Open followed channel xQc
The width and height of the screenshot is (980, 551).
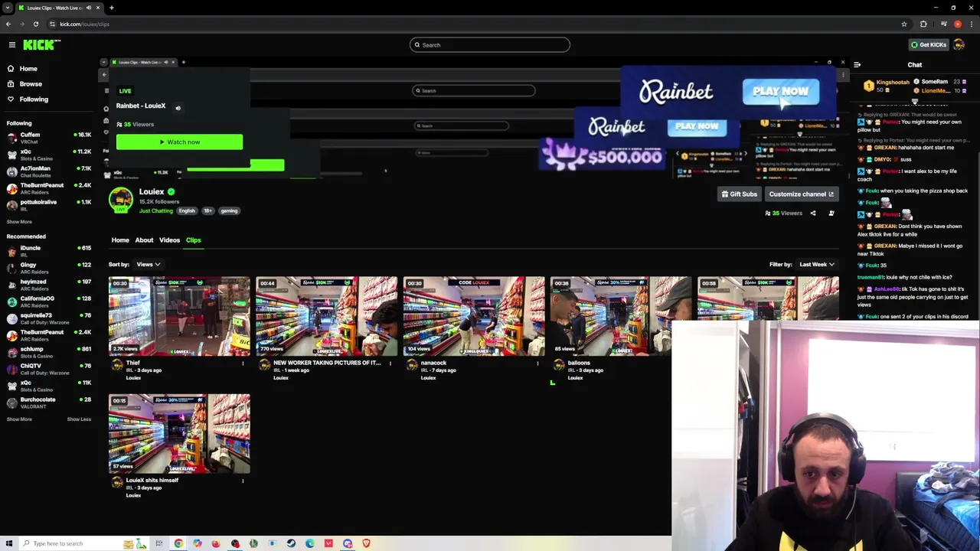[x=49, y=155]
